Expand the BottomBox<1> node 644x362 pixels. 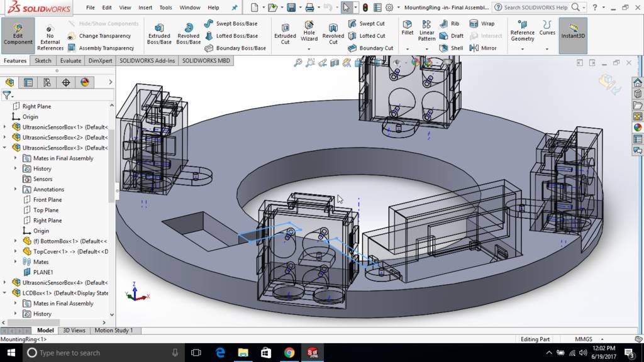(16, 241)
